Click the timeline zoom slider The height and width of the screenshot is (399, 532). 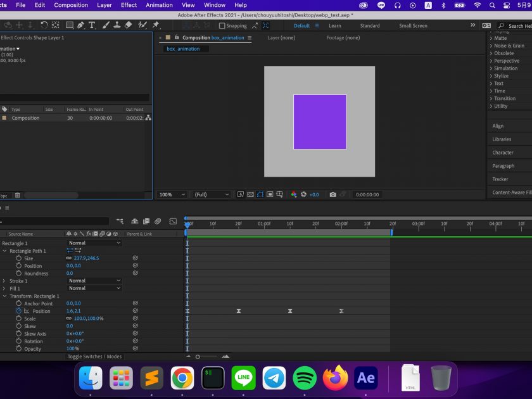(x=198, y=357)
